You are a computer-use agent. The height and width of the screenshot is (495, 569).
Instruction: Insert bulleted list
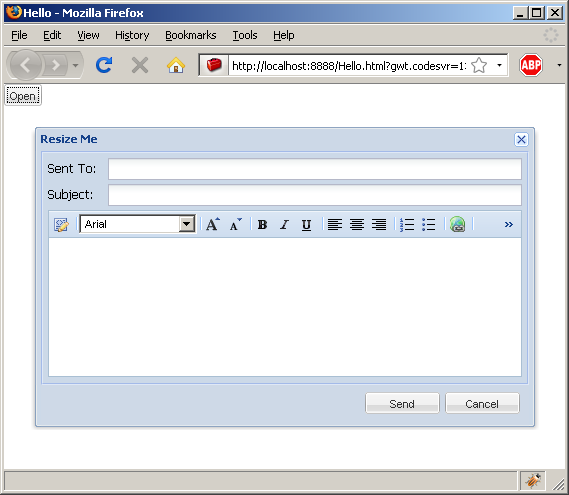click(x=429, y=225)
